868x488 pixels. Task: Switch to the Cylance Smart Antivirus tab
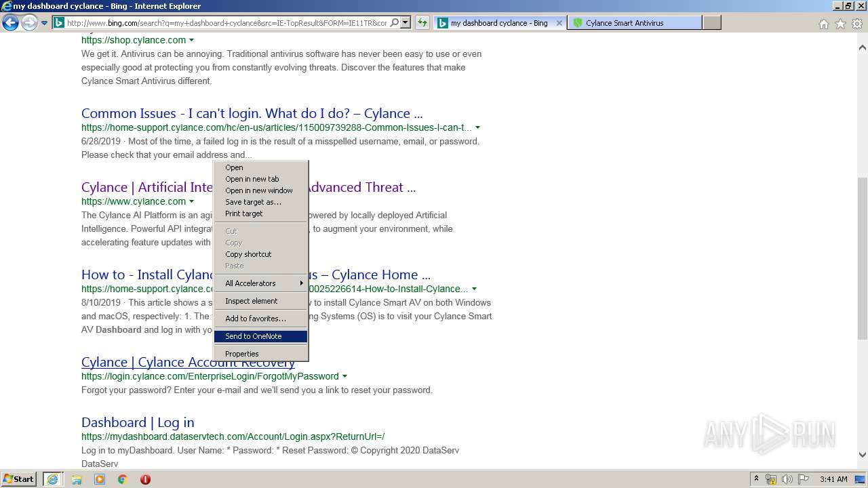pyautogui.click(x=635, y=23)
